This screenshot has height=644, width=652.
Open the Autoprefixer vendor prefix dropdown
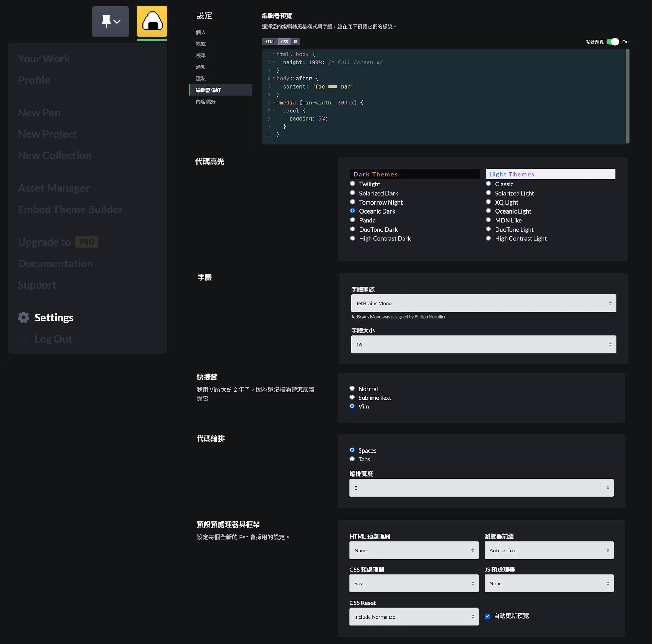click(549, 550)
